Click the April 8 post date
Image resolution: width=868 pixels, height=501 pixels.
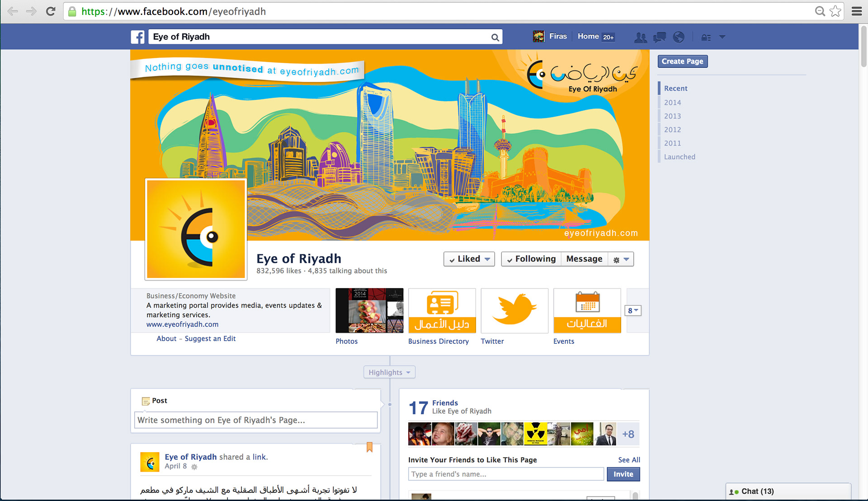(x=175, y=466)
